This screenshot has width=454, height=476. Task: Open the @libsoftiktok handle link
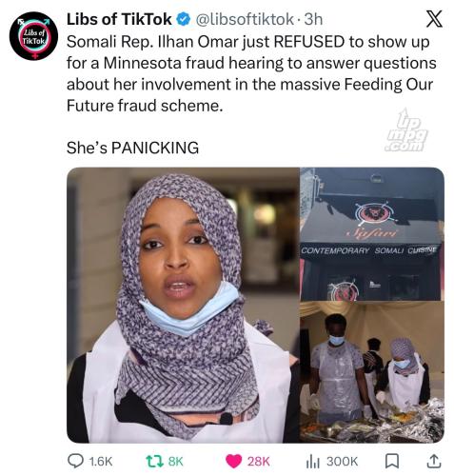tap(245, 20)
